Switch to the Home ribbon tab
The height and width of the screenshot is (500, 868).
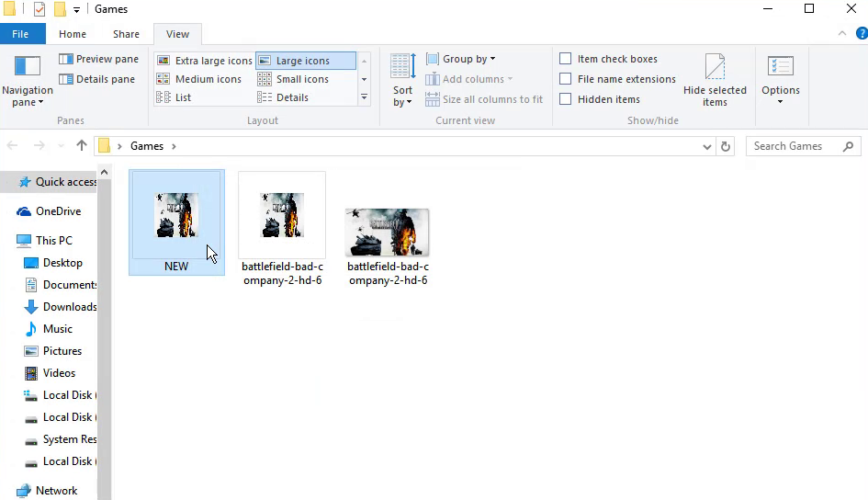click(73, 34)
